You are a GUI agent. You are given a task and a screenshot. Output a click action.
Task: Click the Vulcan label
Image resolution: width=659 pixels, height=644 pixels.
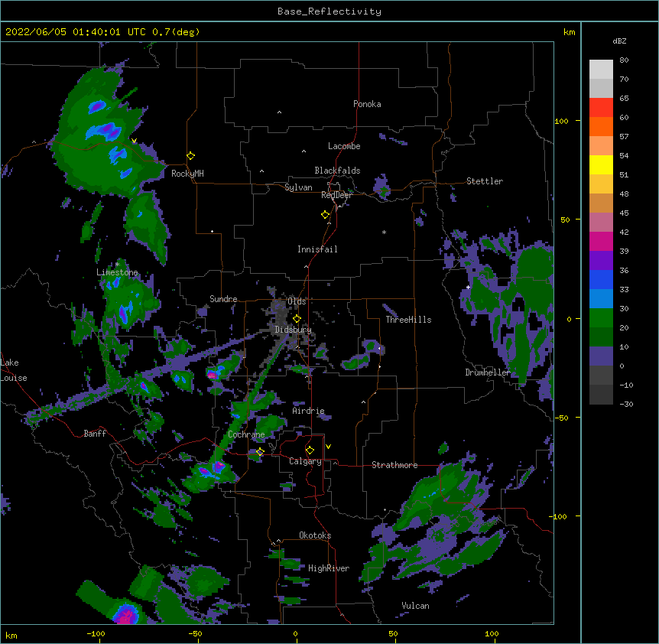416,606
